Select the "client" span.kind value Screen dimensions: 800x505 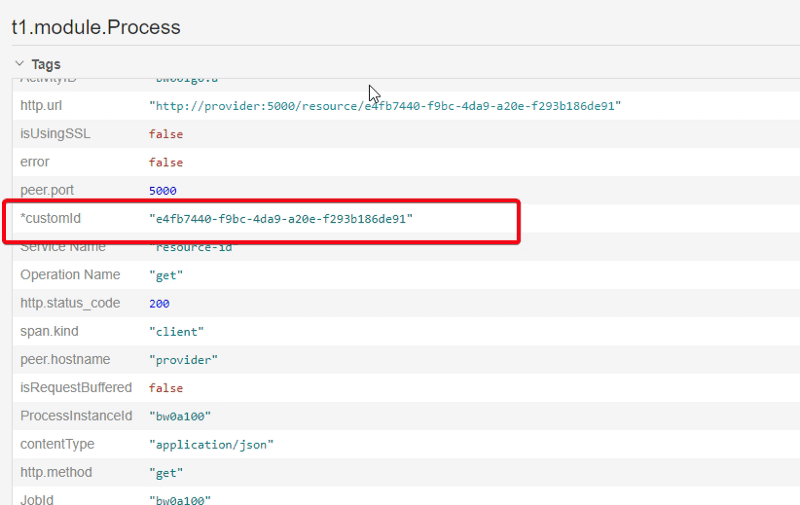coord(174,330)
